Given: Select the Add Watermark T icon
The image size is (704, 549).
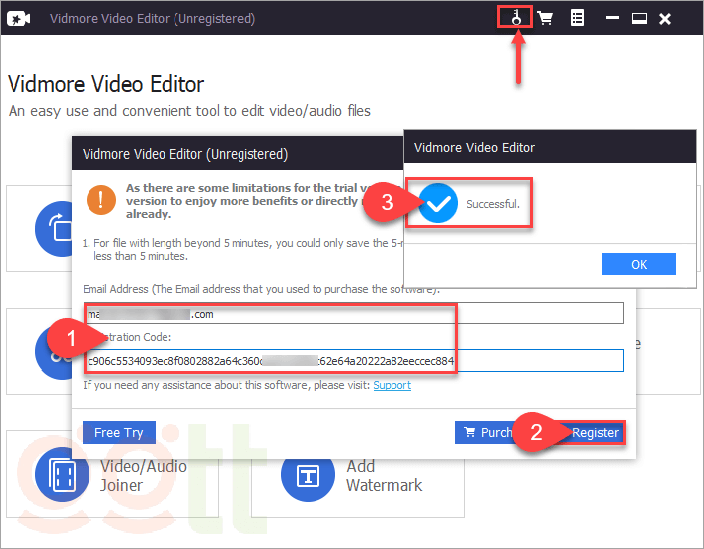Looking at the screenshot, I should tap(307, 476).
